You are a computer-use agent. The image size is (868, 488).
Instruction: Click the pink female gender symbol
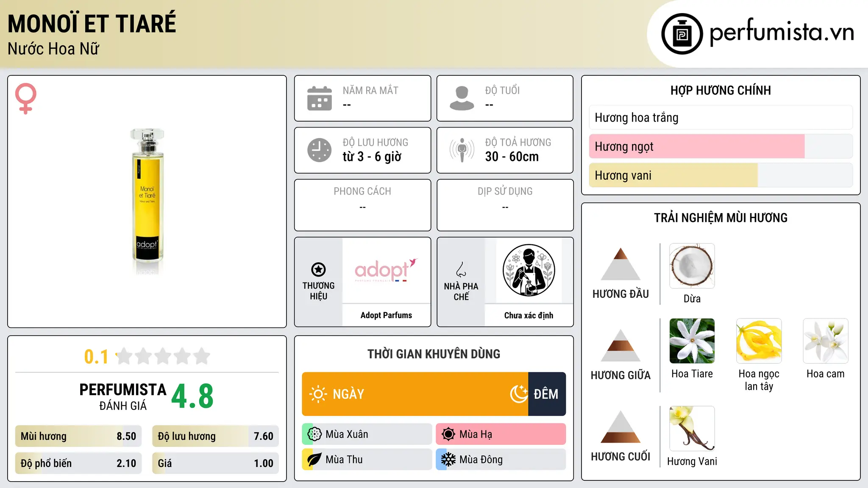(x=26, y=98)
